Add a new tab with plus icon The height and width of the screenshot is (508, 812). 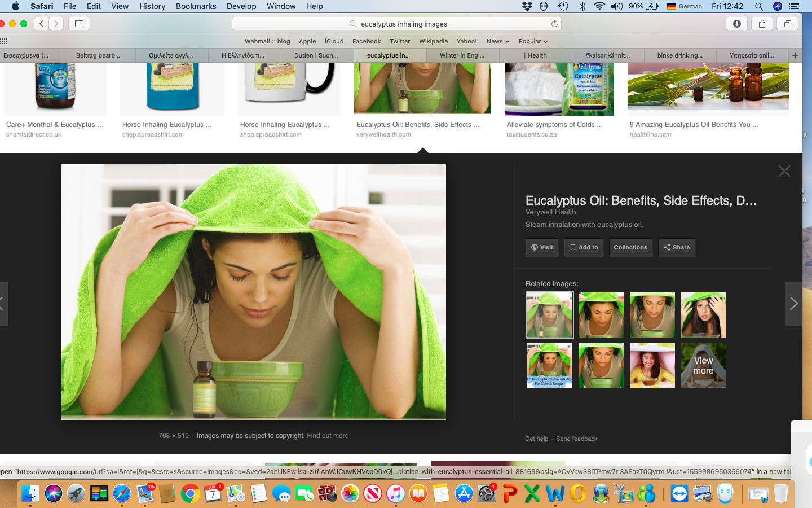[795, 55]
